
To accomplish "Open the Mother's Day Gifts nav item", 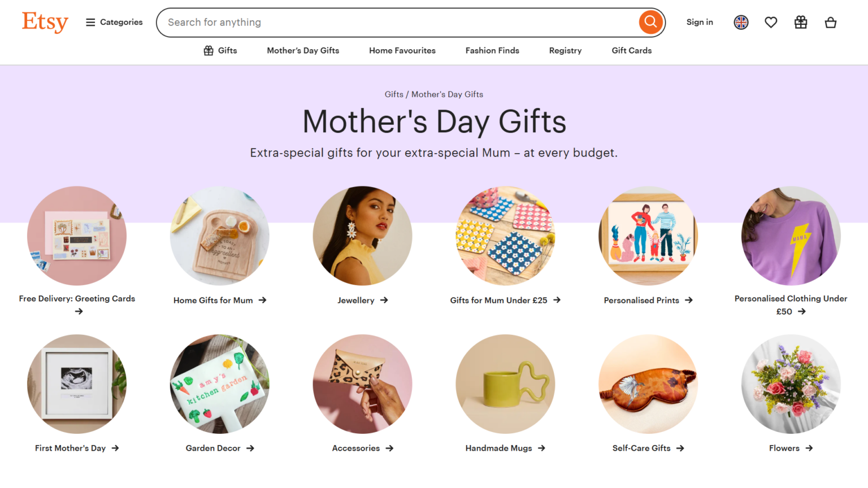I will (x=303, y=51).
